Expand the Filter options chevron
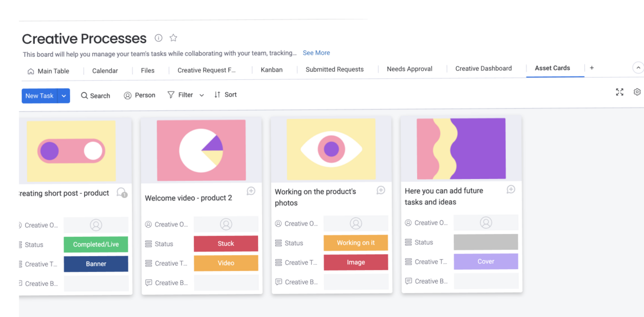The image size is (644, 317). tap(202, 95)
